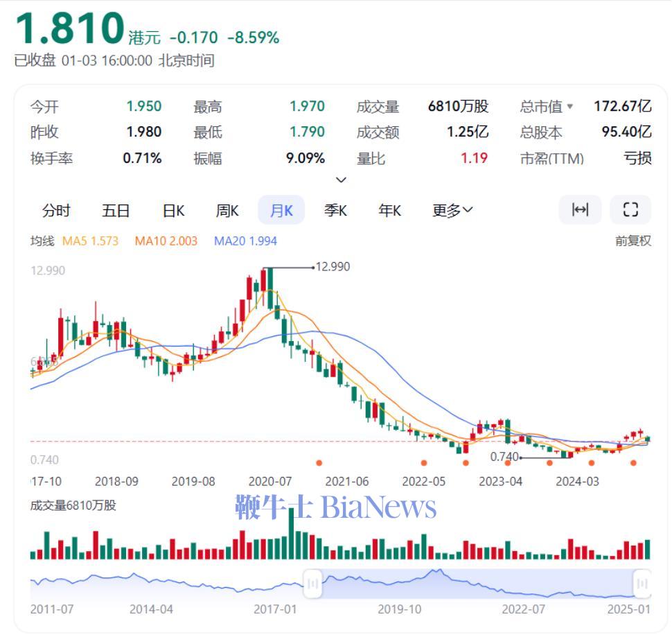
Task: Open the 更多 period dropdown
Action: [x=452, y=211]
